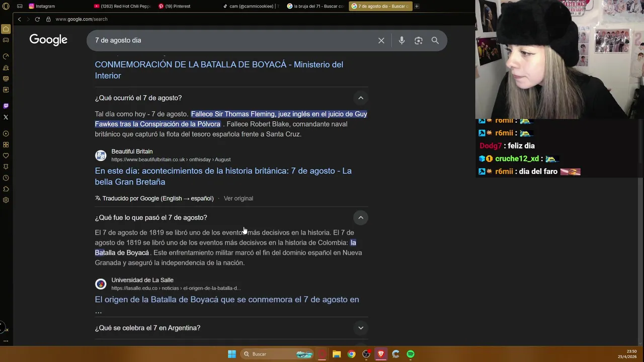The height and width of the screenshot is (362, 644).
Task: Open File Explorer from the taskbar
Action: coord(337,354)
